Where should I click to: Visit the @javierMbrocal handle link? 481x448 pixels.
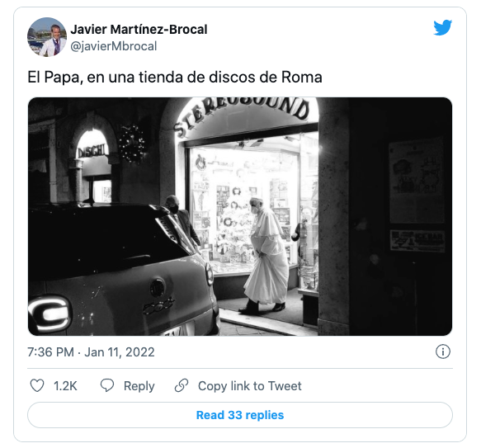point(114,46)
